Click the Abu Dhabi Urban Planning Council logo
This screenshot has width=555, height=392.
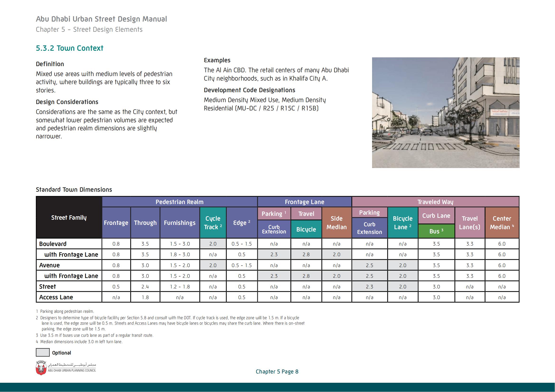point(66,368)
